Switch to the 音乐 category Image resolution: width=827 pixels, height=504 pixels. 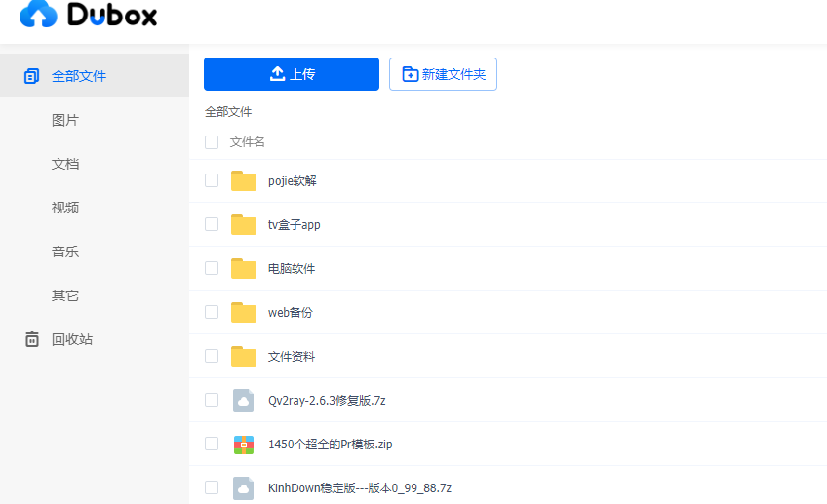tap(65, 252)
